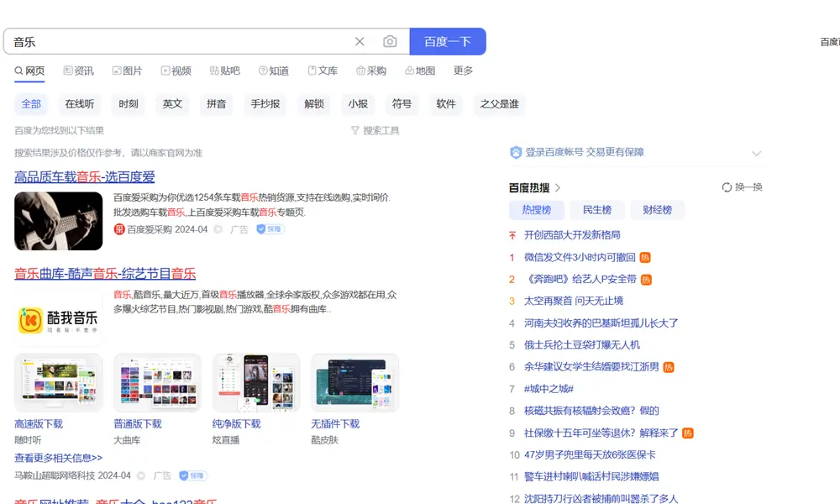Click the camera image search icon
This screenshot has height=504, width=840.
pos(390,41)
